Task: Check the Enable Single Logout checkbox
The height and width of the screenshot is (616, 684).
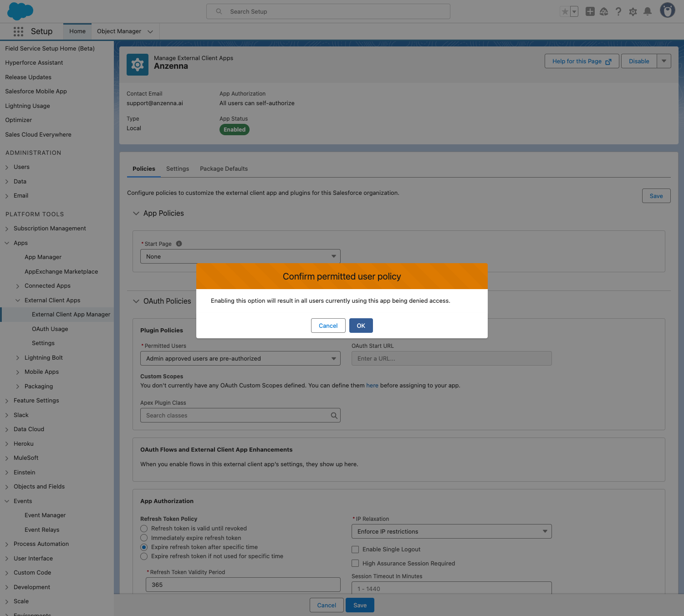Action: click(355, 550)
